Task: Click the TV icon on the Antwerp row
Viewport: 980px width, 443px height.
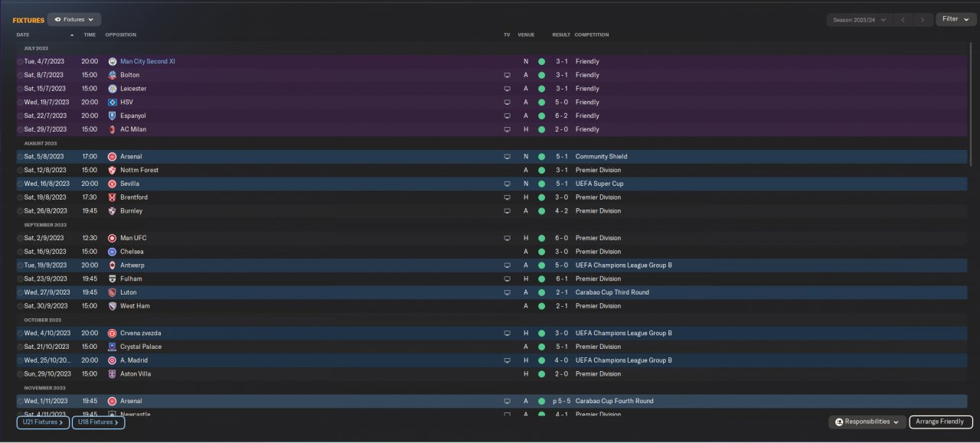Action: 506,265
